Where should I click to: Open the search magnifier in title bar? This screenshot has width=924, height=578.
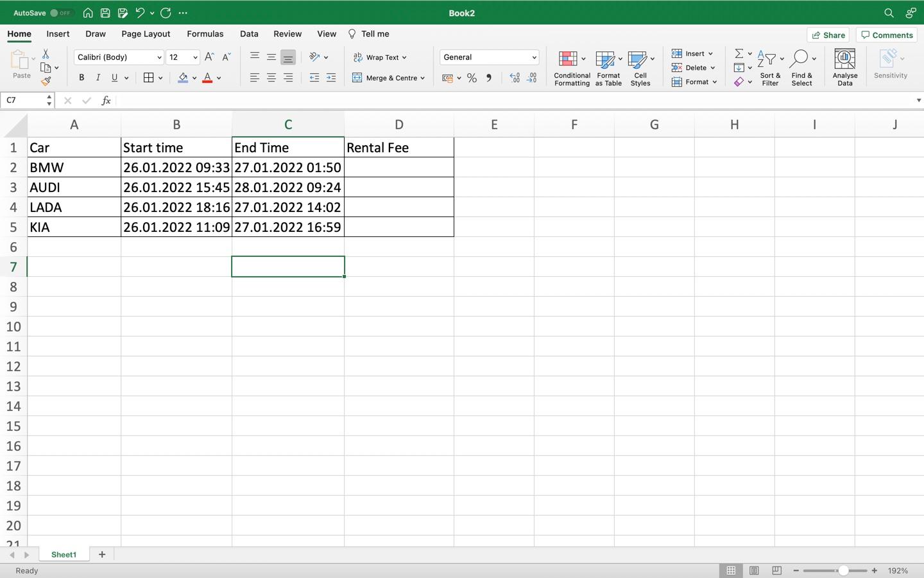889,13
